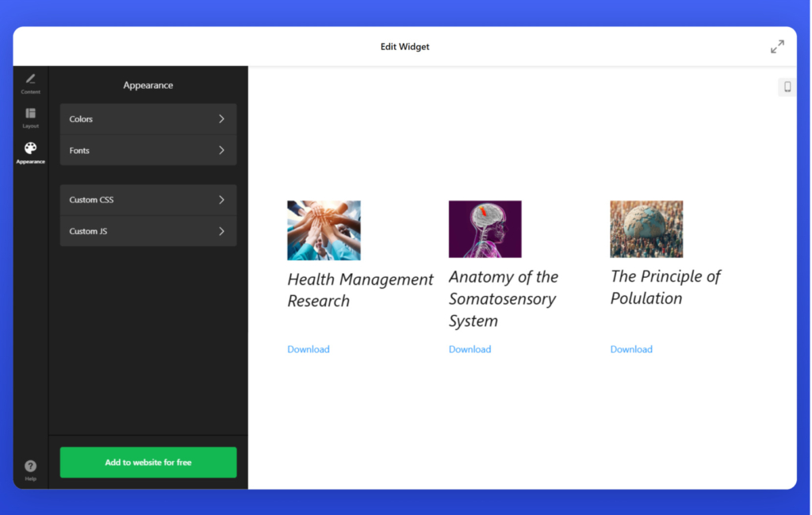This screenshot has width=812, height=515.
Task: Open the Help question mark icon
Action: click(30, 467)
